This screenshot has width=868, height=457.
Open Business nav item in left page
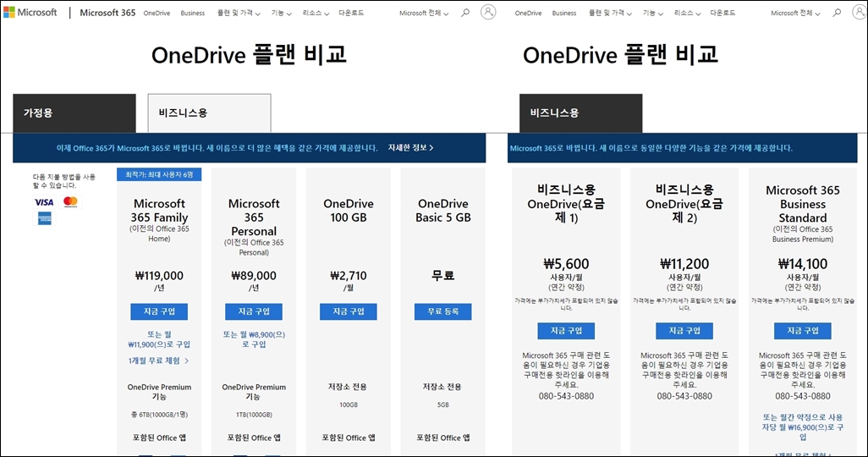(193, 13)
